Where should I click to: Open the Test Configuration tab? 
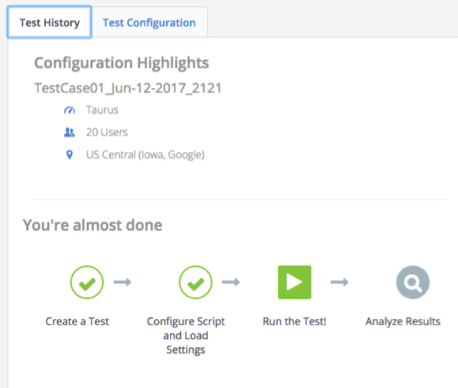[x=149, y=22]
